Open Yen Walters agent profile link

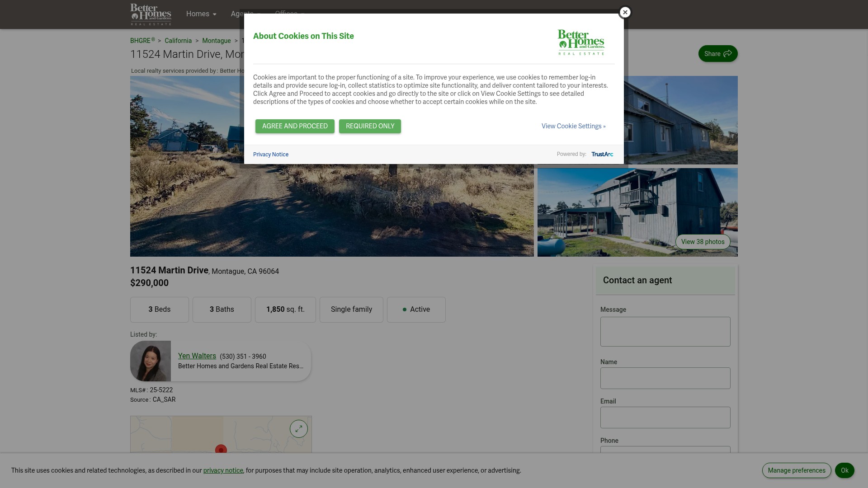pyautogui.click(x=197, y=356)
